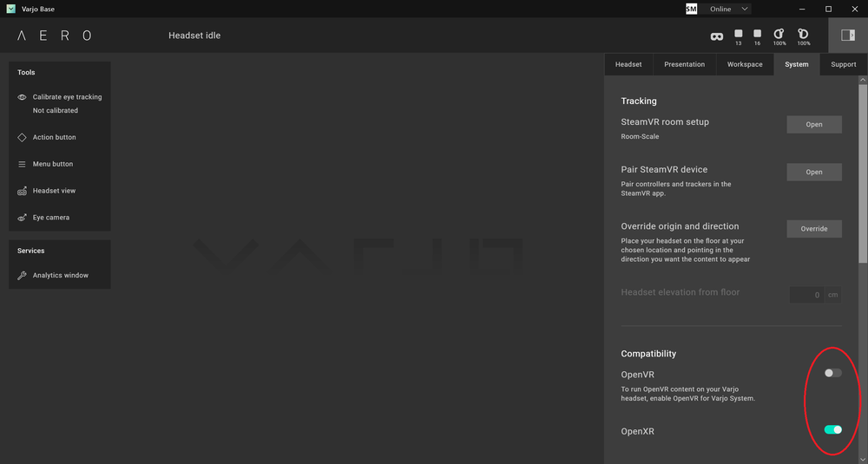Open SteamVR room setup
Image resolution: width=868 pixels, height=464 pixels.
click(814, 124)
